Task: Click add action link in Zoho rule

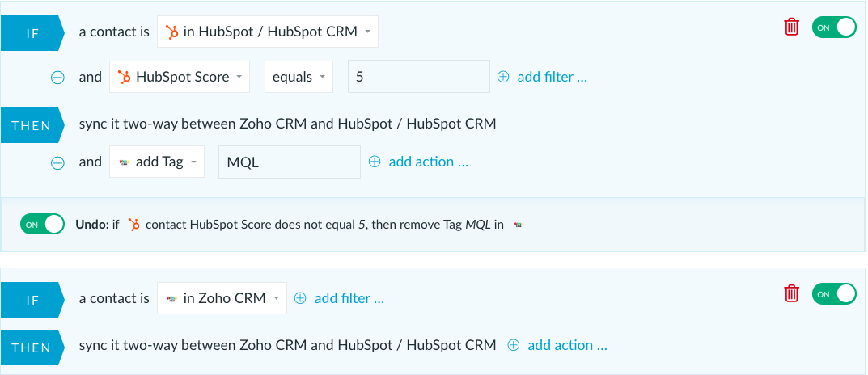Action: coord(567,345)
